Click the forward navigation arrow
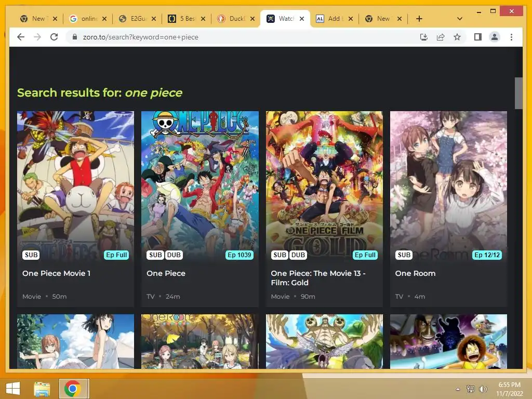 tap(37, 37)
